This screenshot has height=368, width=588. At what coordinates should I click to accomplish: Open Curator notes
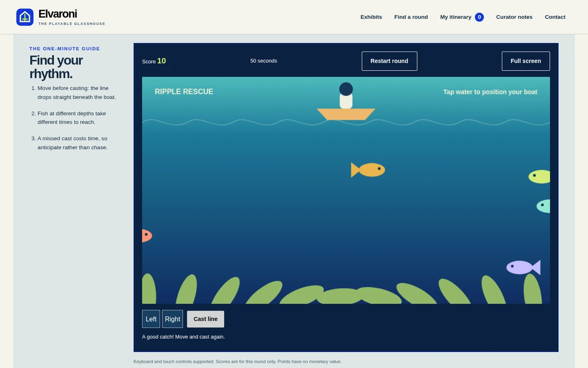(514, 17)
